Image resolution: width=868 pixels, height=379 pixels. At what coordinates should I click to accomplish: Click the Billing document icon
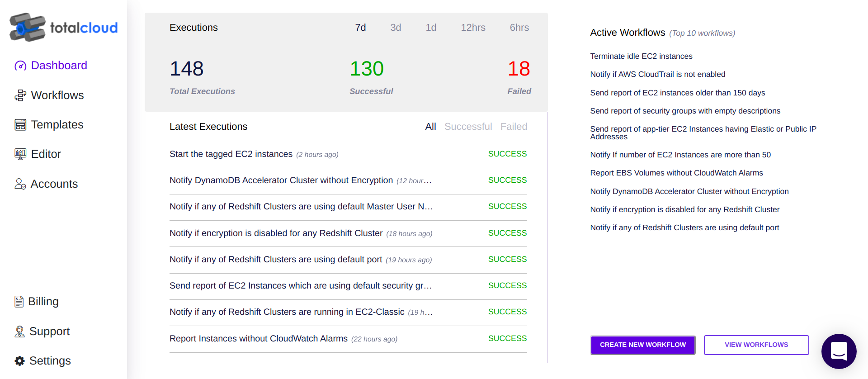click(19, 302)
